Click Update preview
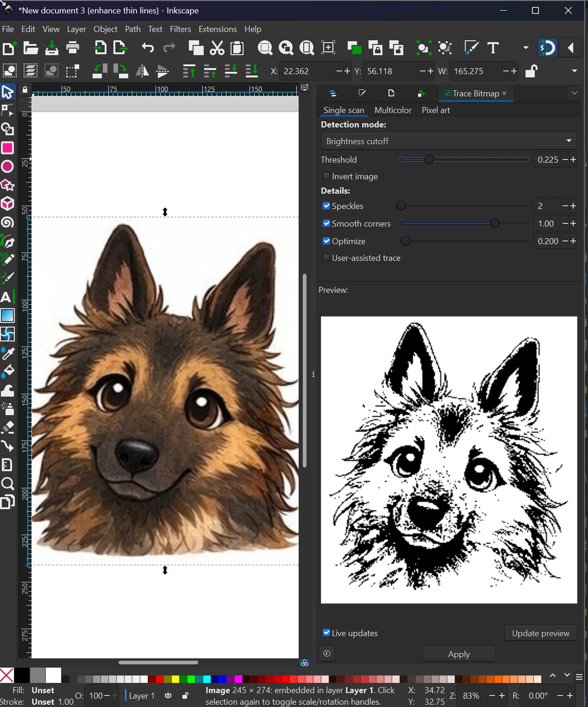 coord(540,633)
